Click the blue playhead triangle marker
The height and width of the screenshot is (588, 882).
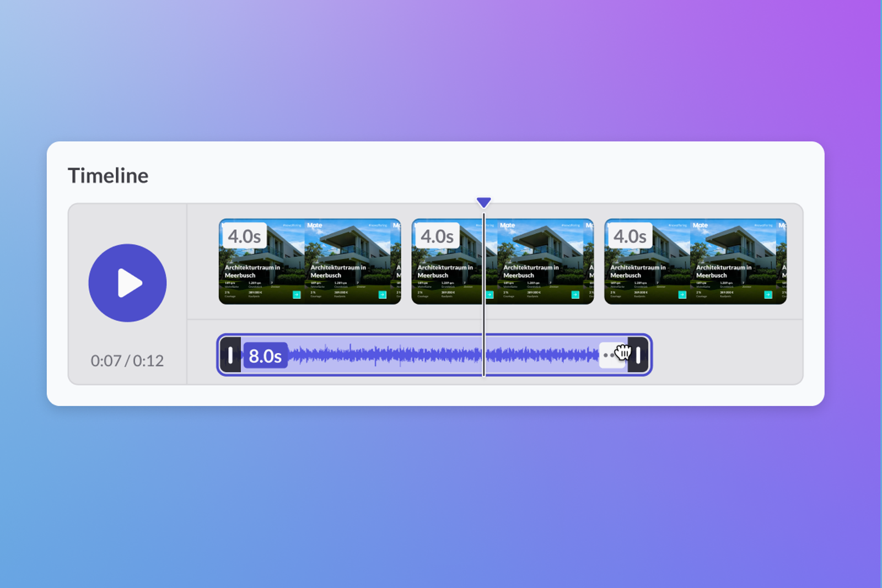(483, 202)
